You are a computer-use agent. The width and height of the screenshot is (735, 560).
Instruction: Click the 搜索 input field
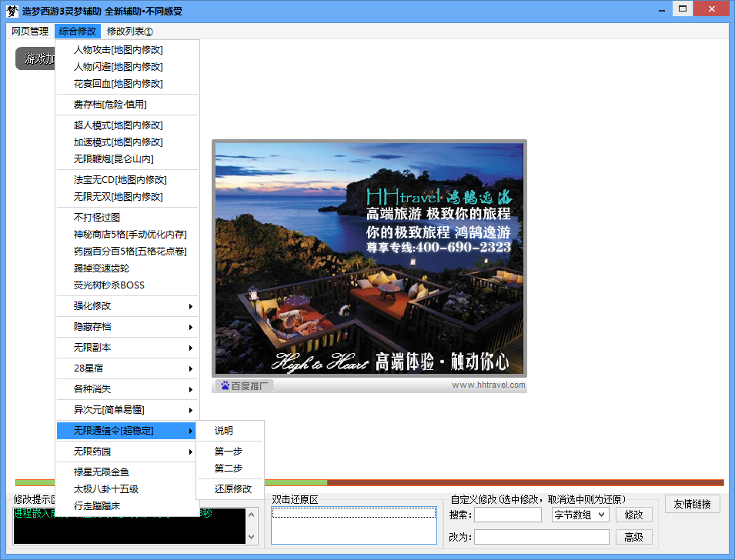tap(507, 515)
